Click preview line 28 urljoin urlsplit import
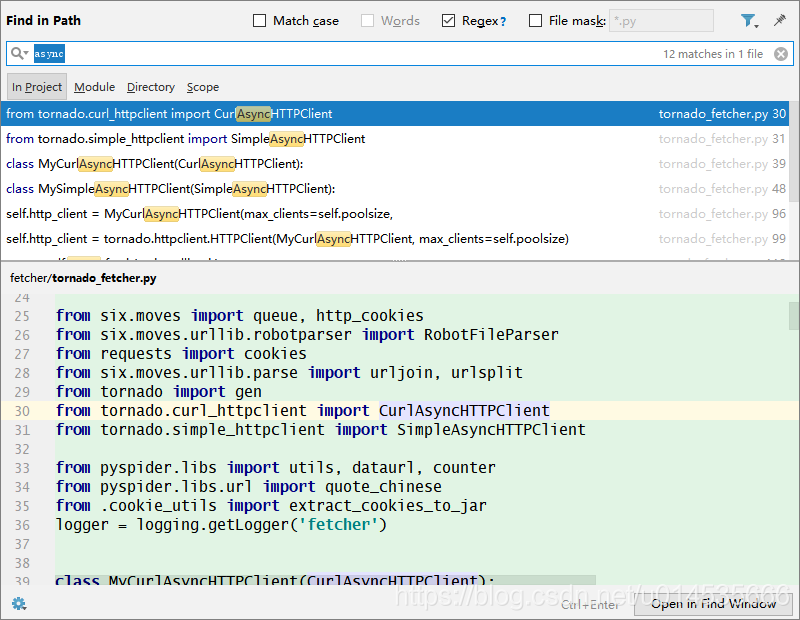 [289, 373]
